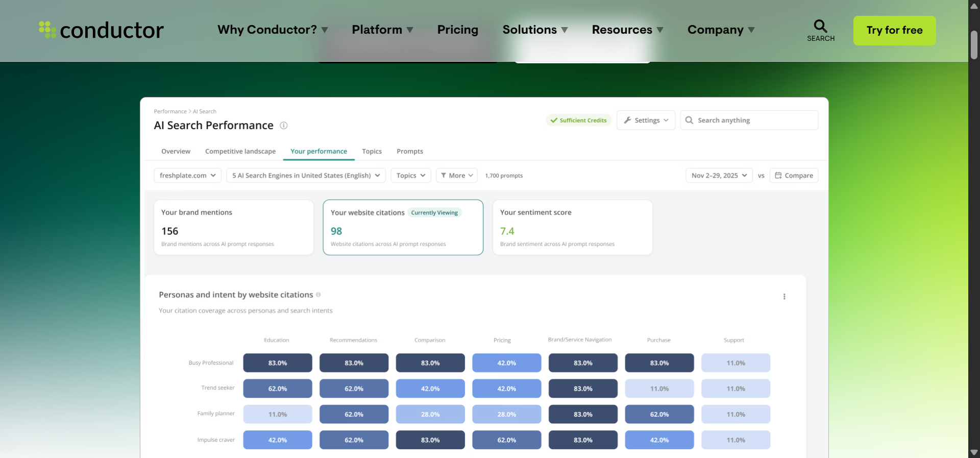Click Busy Professional Pricing 42.0% cell

[507, 363]
